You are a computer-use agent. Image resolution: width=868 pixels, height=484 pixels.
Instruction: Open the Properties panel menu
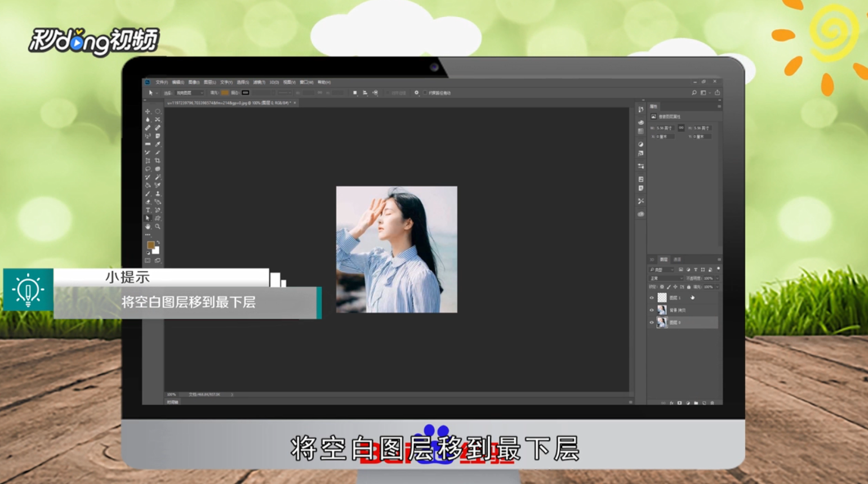[x=719, y=106]
